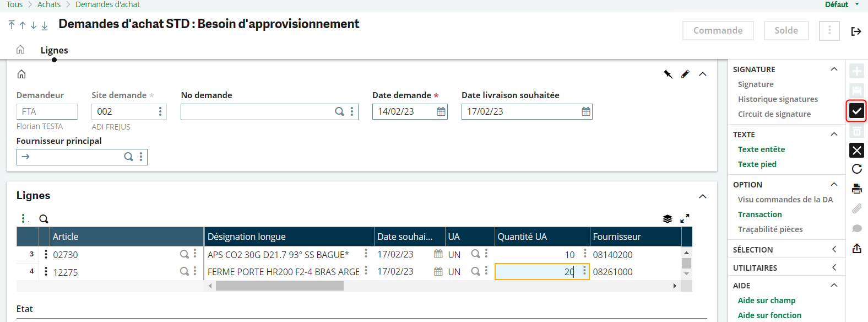The height and width of the screenshot is (322, 868).
Task: Collapse the SIGNATURE panel section
Action: (x=834, y=69)
